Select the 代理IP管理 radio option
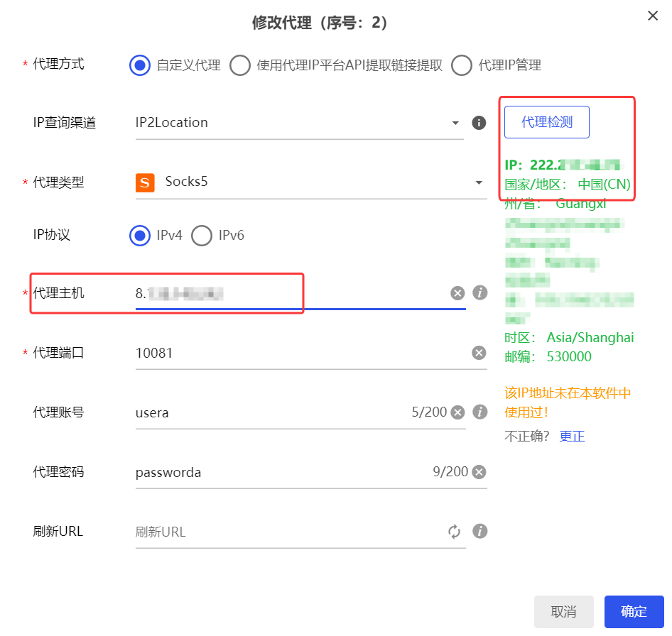Screen dimensions: 672x636 (462, 65)
